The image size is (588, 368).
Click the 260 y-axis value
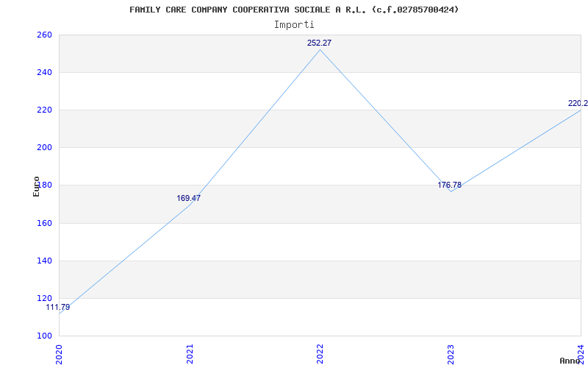click(44, 35)
